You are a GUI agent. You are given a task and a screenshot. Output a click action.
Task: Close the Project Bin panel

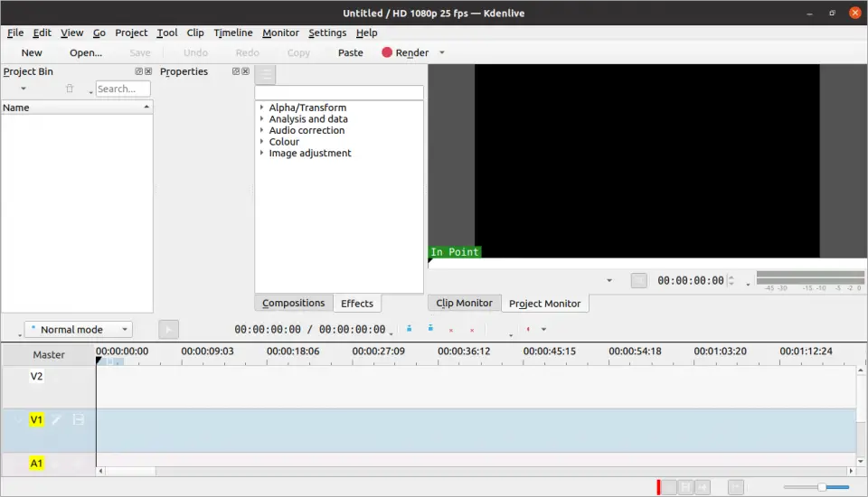pyautogui.click(x=147, y=71)
